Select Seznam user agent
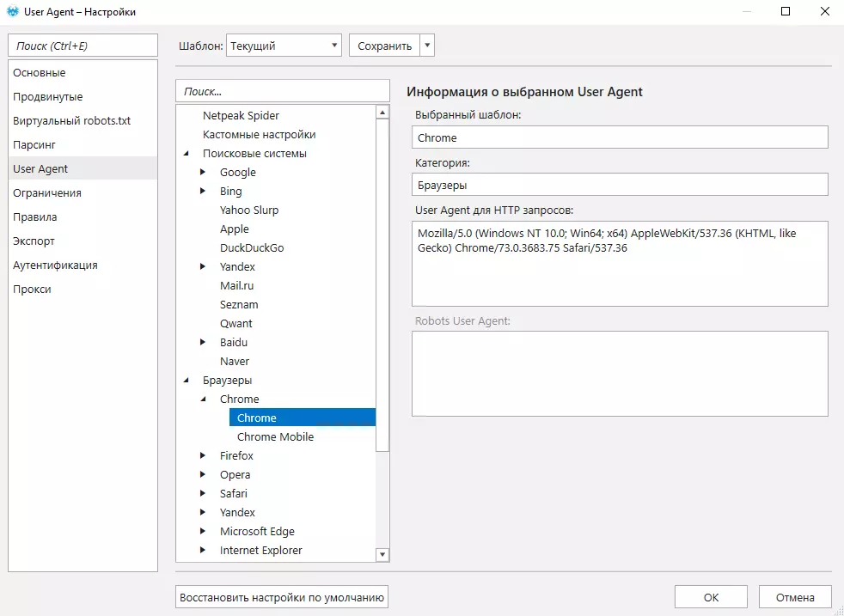 [x=239, y=304]
